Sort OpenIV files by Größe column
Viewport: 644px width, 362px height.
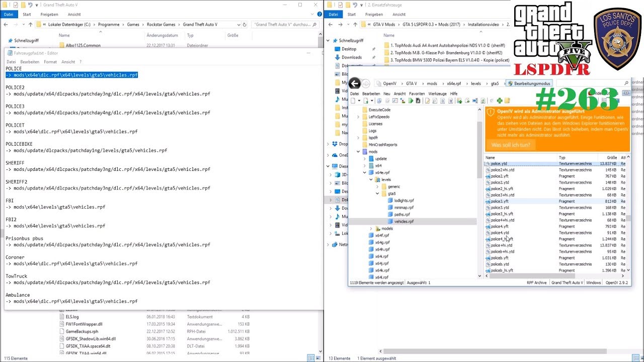point(612,158)
